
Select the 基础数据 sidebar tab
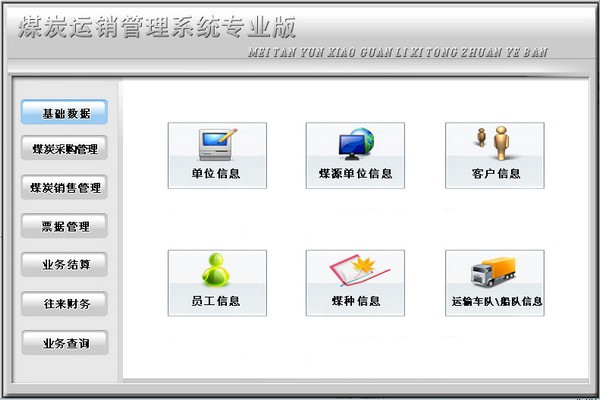click(x=64, y=112)
